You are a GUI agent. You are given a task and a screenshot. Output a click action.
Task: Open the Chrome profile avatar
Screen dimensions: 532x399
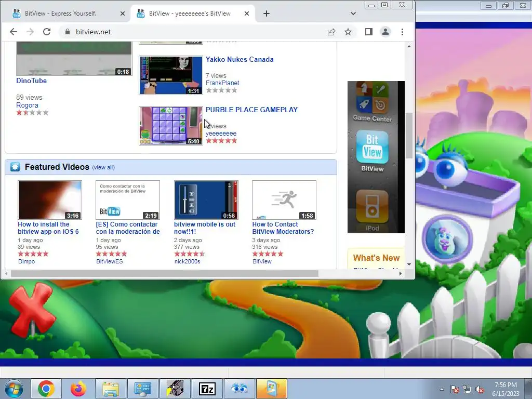(x=385, y=32)
